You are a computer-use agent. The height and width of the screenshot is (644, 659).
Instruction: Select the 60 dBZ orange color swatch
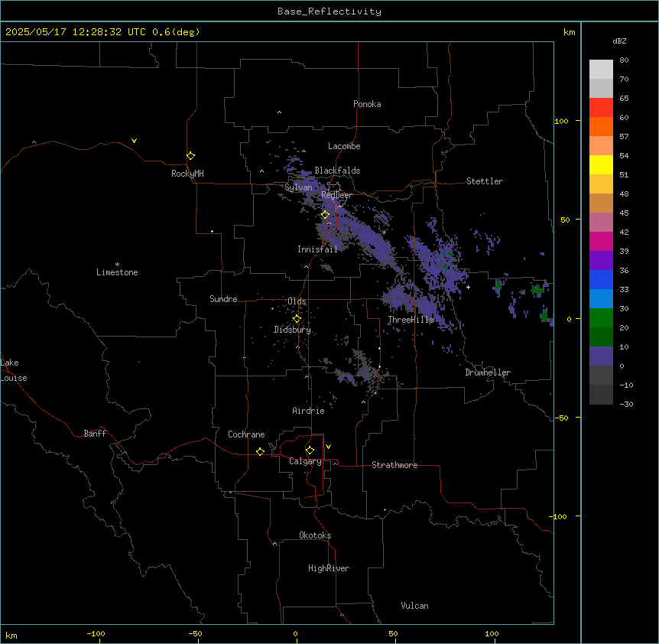[x=601, y=126]
